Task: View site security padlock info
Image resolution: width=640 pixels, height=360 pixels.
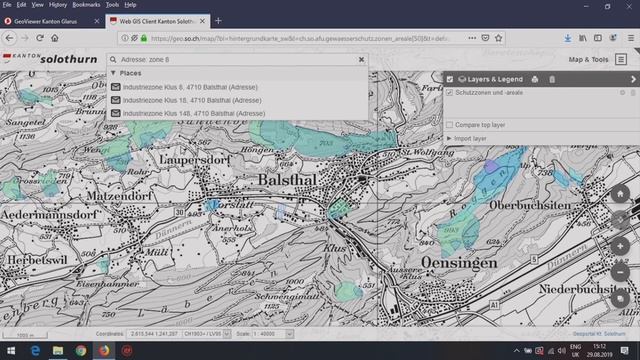Action: 144,38
